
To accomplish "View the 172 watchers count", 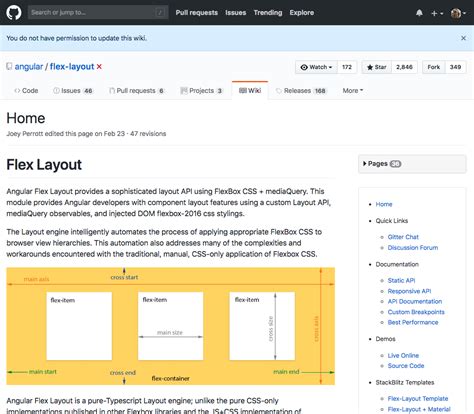I will (347, 67).
